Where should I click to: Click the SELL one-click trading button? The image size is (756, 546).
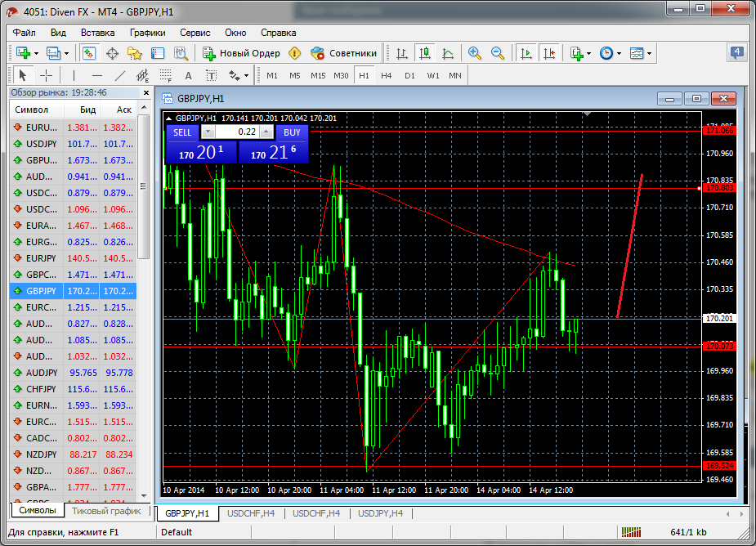click(182, 132)
